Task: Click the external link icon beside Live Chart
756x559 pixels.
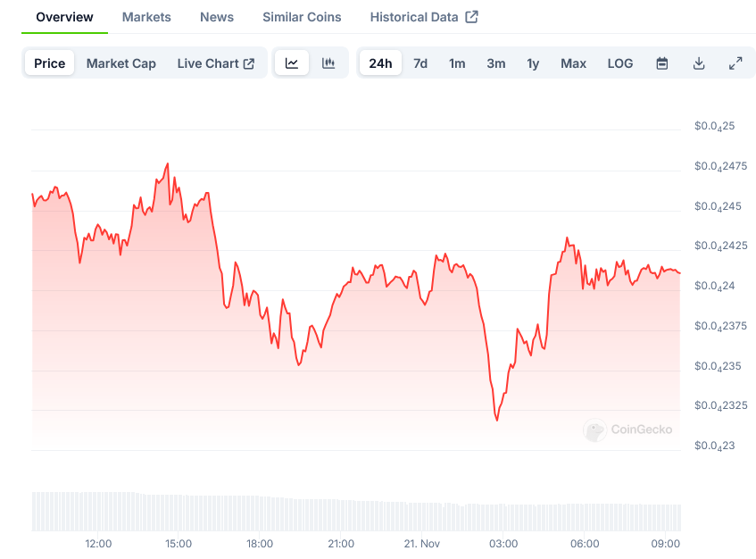Action: (249, 63)
